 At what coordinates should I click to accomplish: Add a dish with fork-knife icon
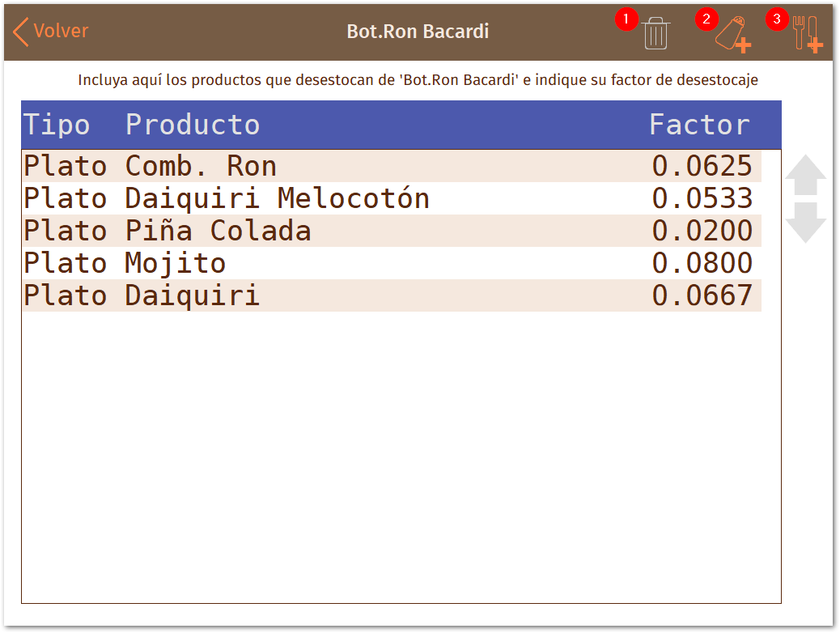click(x=808, y=34)
